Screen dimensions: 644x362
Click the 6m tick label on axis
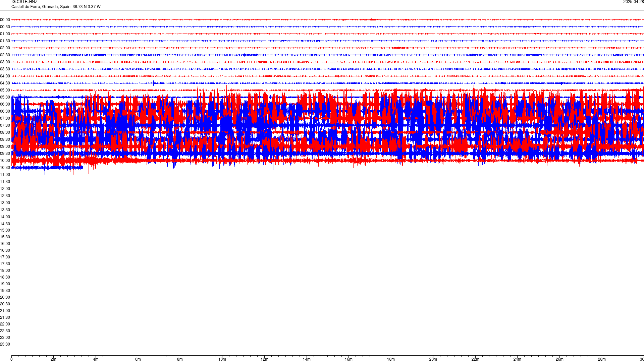[138, 359]
